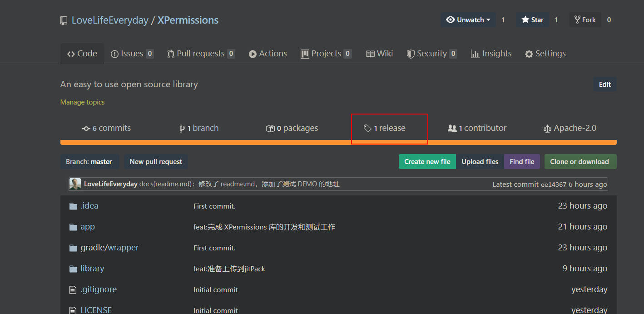644x314 pixels.
Task: Click the eye icon on Unwatch button
Action: click(x=451, y=20)
